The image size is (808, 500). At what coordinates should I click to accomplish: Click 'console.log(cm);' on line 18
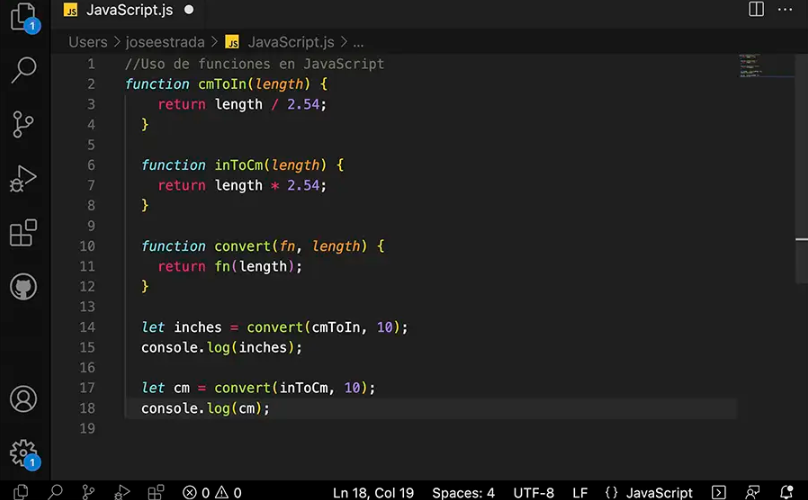point(205,408)
